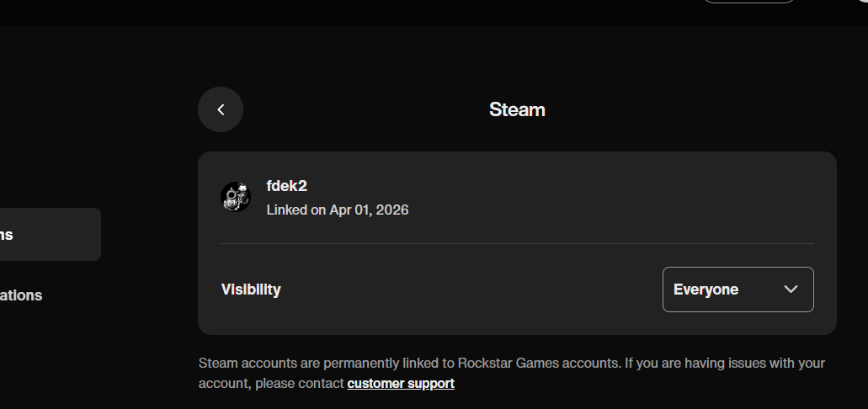Go back using the left chevron button
The width and height of the screenshot is (868, 409).
coord(221,109)
